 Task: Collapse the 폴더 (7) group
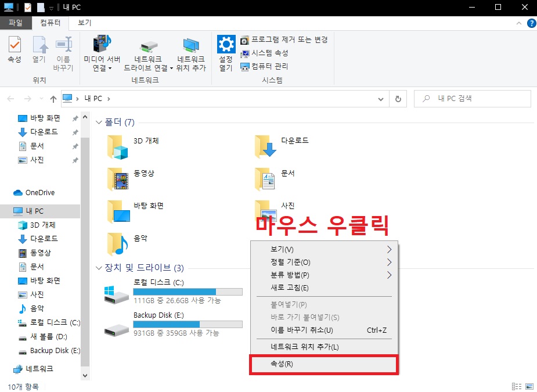coord(99,123)
